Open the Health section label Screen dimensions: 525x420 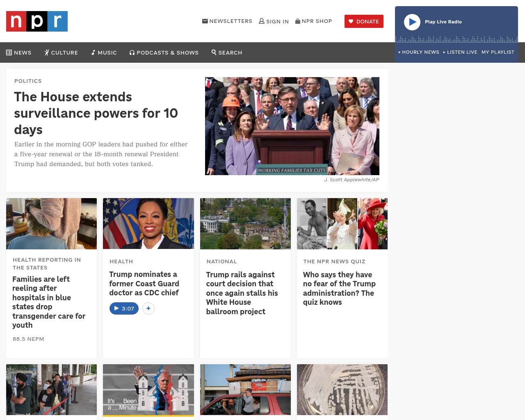pyautogui.click(x=121, y=261)
